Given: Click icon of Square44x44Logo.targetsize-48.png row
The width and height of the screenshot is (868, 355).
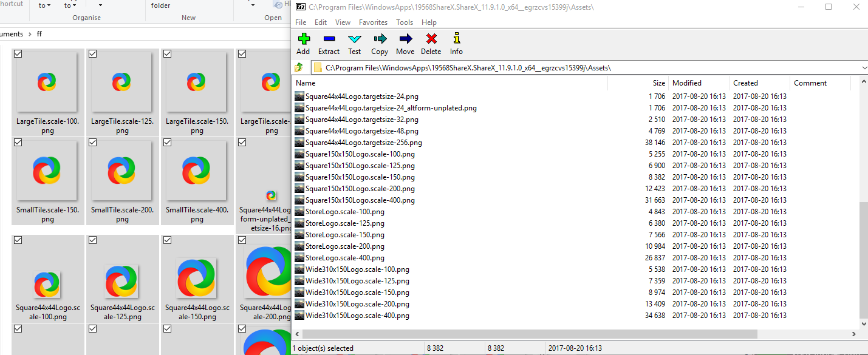Looking at the screenshot, I should point(299,130).
